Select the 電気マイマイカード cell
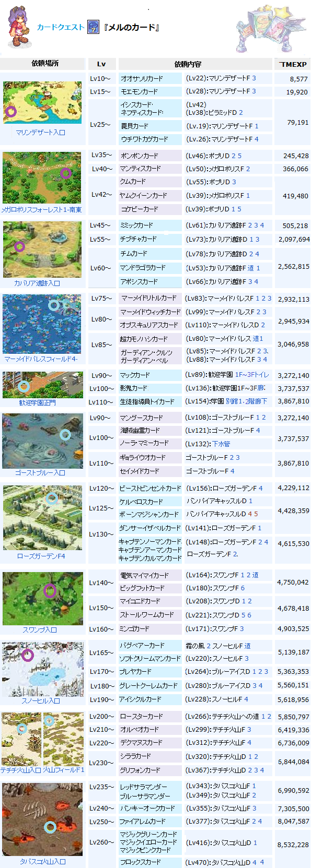 (150, 576)
